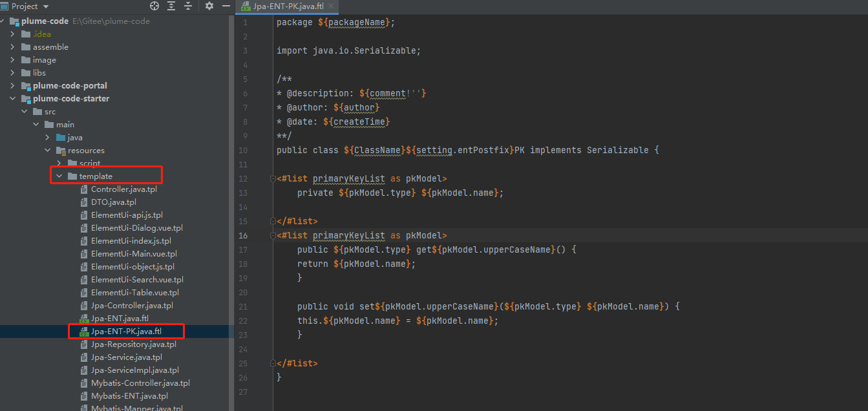Click the assemble folder icon
This screenshot has width=868, height=411.
26,47
